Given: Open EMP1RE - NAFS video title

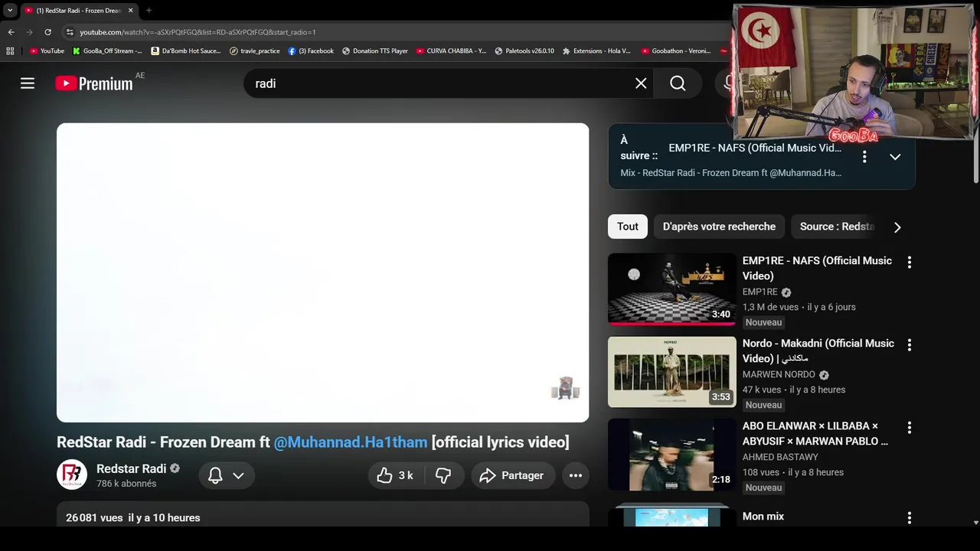Looking at the screenshot, I should pyautogui.click(x=817, y=268).
